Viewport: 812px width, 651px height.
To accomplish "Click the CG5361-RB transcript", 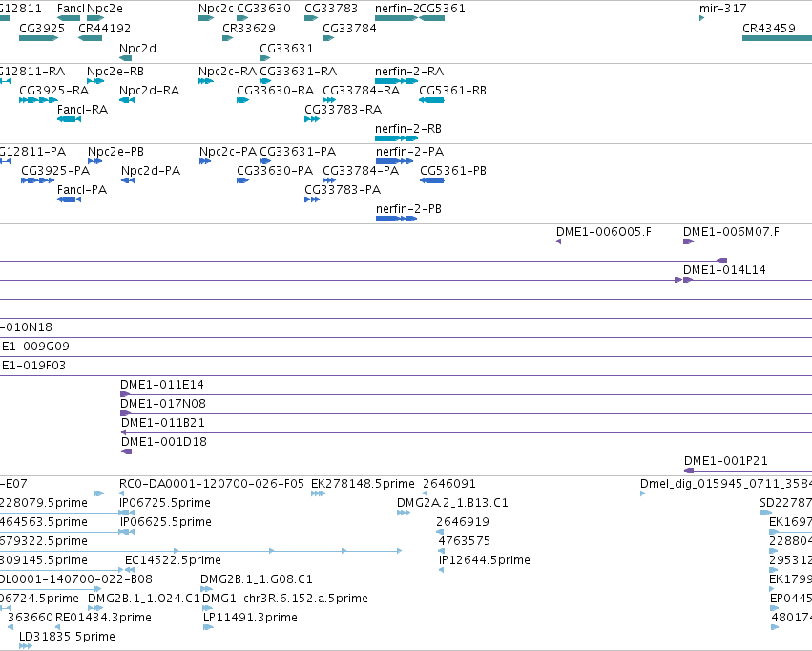I will pyautogui.click(x=431, y=100).
